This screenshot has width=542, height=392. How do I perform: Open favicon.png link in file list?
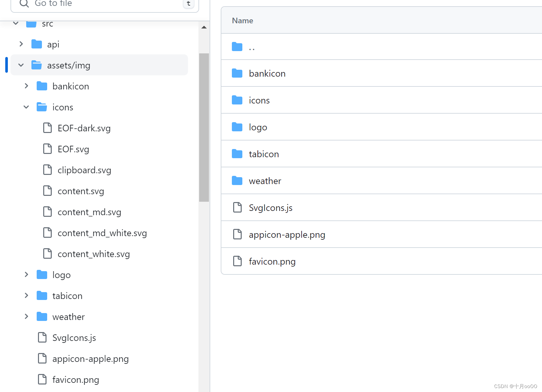point(272,261)
